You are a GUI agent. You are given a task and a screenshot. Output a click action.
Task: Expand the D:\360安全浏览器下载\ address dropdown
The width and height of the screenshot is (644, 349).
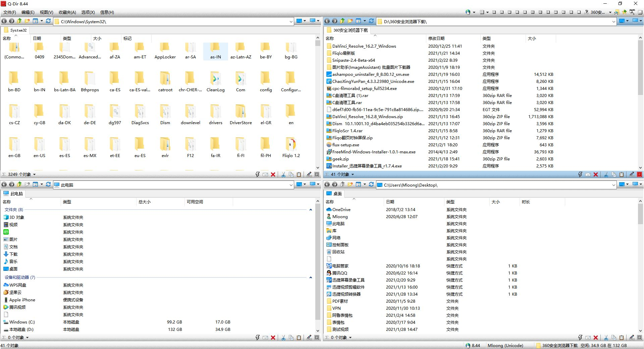tap(614, 21)
